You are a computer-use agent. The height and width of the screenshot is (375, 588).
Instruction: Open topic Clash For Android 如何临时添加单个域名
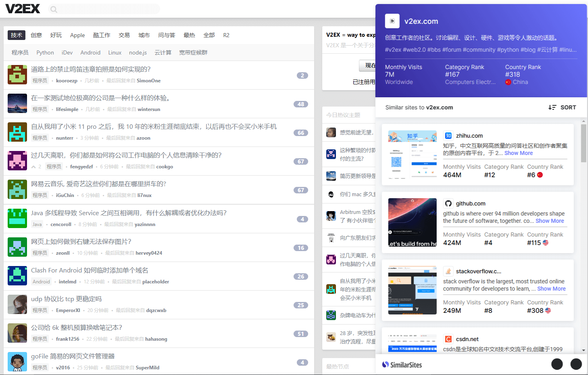pos(90,270)
